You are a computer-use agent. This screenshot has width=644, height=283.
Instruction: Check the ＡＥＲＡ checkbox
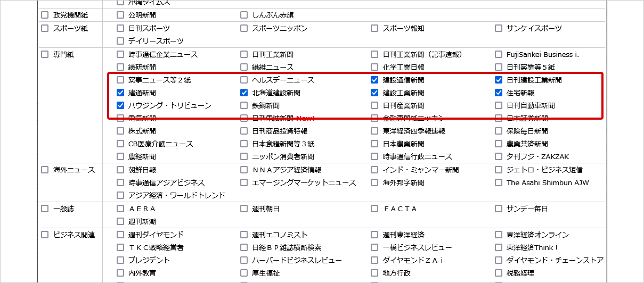120,209
